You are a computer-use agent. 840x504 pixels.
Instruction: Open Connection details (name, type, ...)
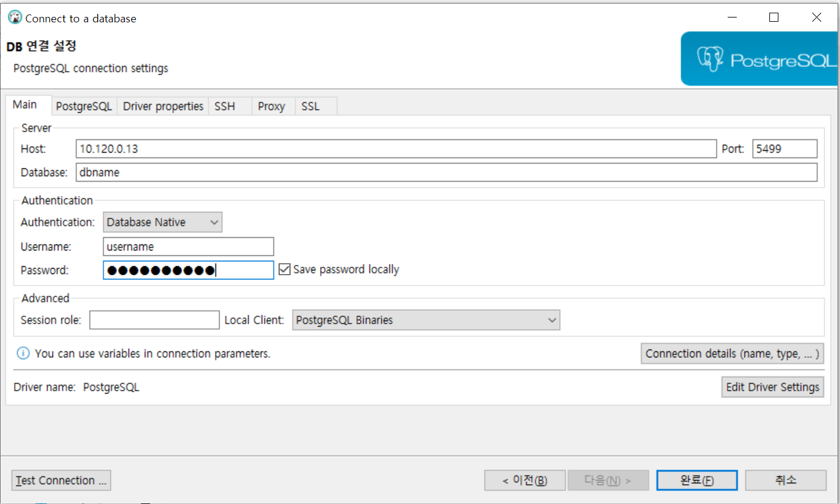pyautogui.click(x=733, y=354)
